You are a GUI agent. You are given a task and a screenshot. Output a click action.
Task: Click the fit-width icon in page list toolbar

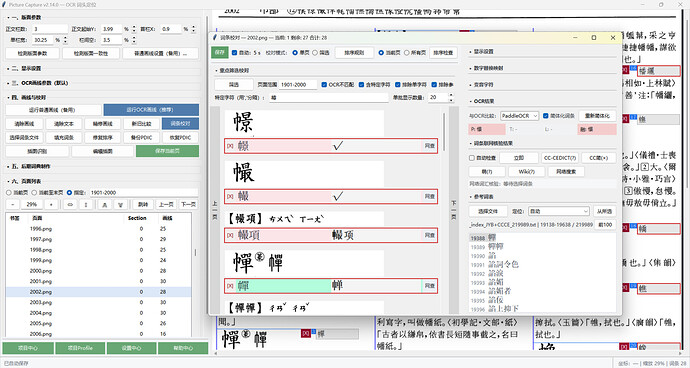(x=70, y=205)
